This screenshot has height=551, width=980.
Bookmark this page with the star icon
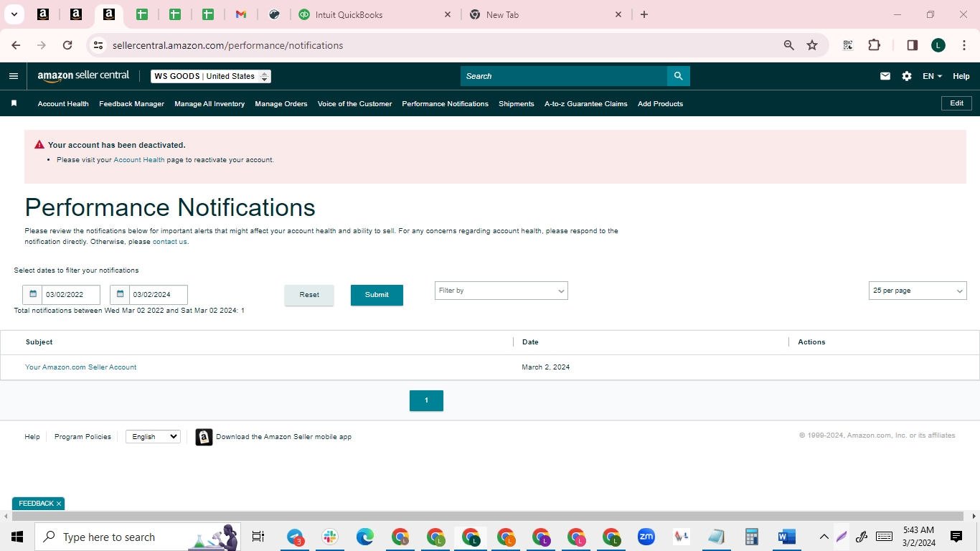[812, 45]
